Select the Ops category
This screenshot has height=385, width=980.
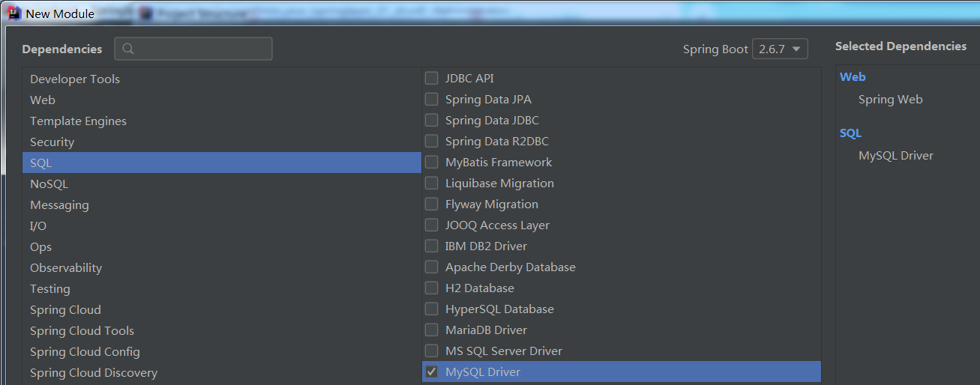[222, 246]
